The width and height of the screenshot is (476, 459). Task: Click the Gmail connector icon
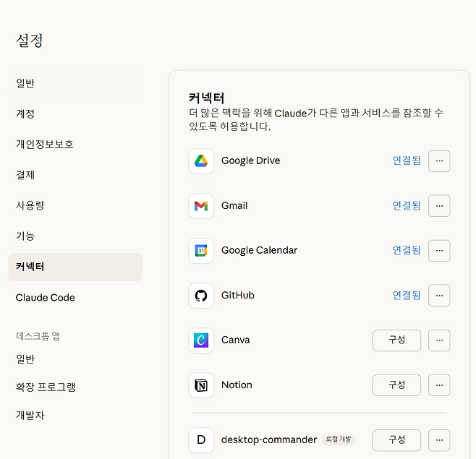pyautogui.click(x=201, y=206)
